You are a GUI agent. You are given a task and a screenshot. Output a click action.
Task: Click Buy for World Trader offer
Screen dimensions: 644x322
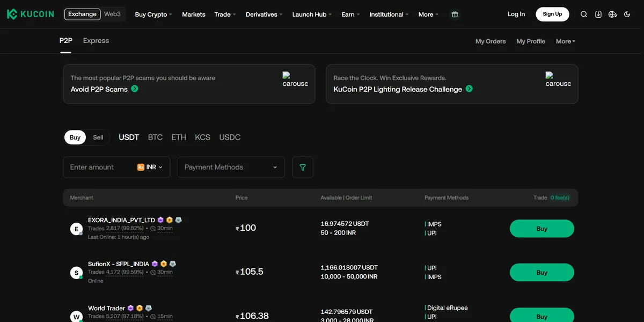(x=541, y=315)
